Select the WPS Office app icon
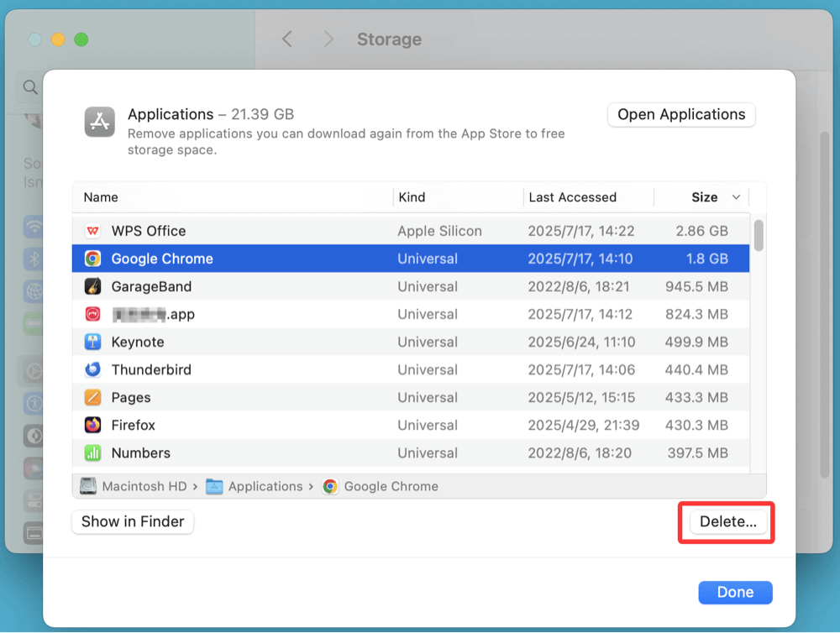 (x=93, y=230)
